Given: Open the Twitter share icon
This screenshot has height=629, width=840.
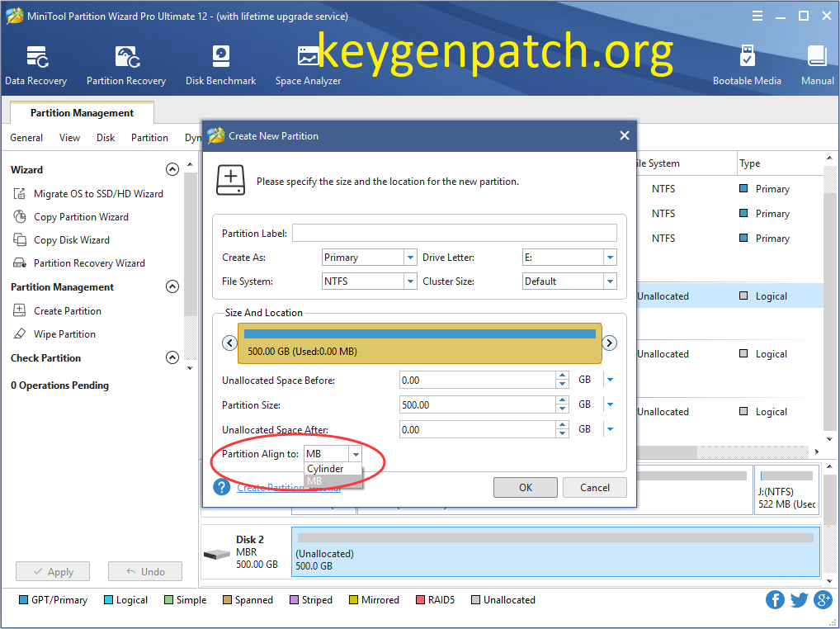Looking at the screenshot, I should 799,599.
